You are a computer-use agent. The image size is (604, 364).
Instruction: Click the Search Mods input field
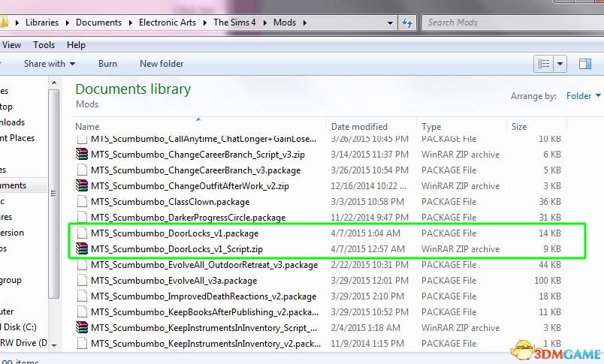[512, 23]
